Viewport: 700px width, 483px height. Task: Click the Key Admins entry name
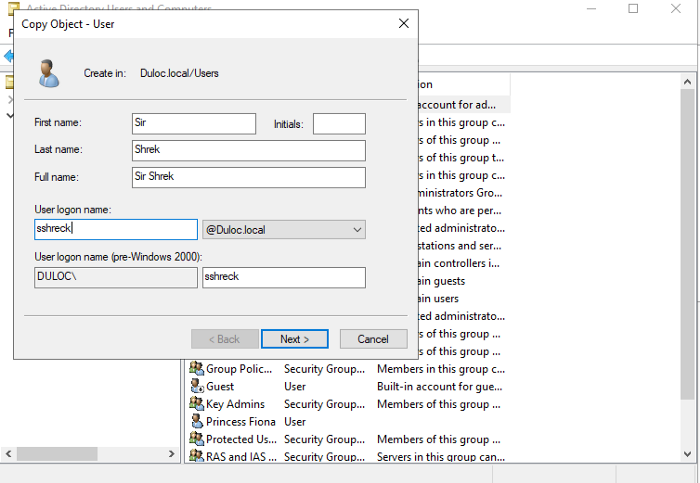(235, 404)
